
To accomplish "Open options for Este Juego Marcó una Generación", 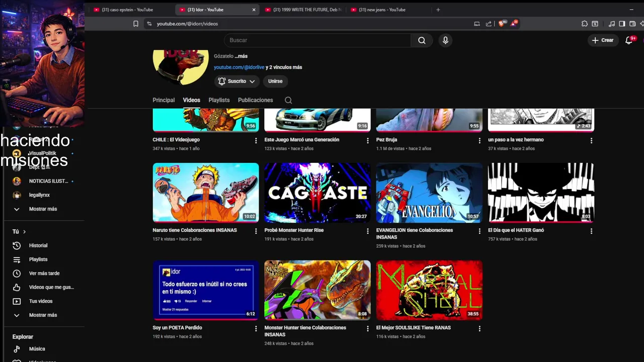I will (x=368, y=141).
